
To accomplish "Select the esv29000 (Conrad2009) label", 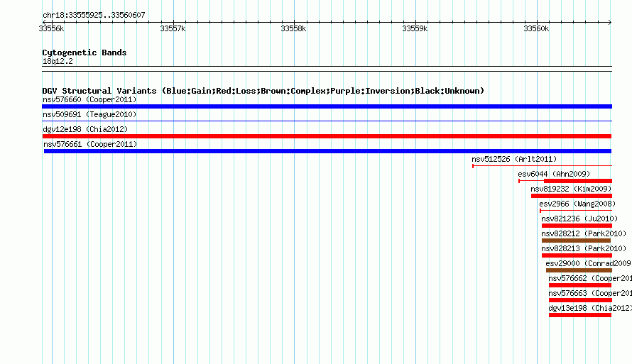I will 589,263.
